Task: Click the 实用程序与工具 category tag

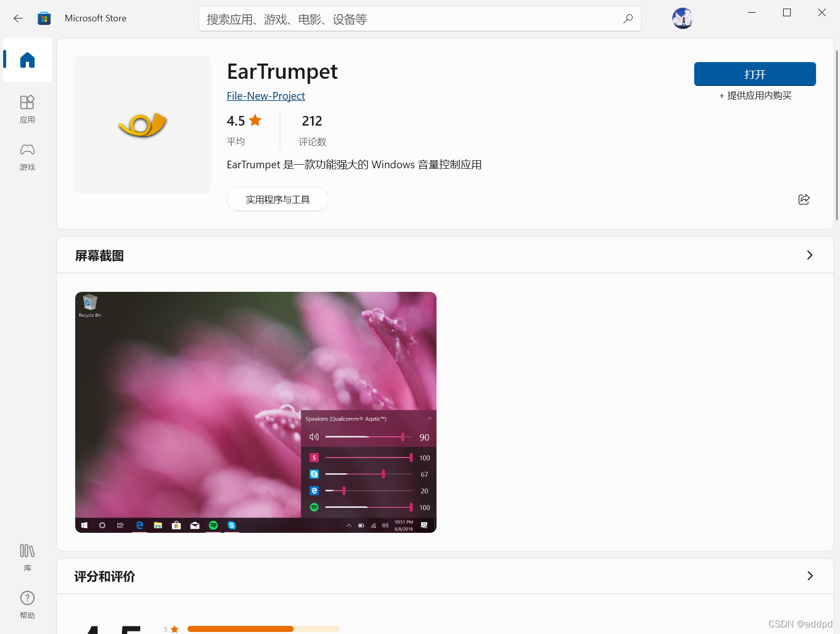Action: point(277,199)
